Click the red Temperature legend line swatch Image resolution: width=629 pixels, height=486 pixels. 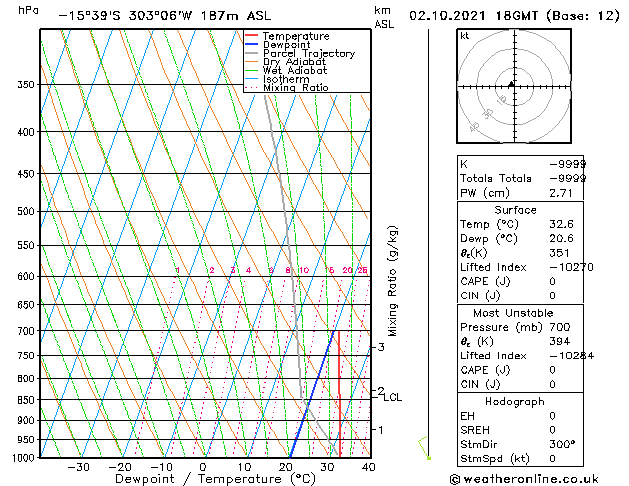pyautogui.click(x=252, y=35)
